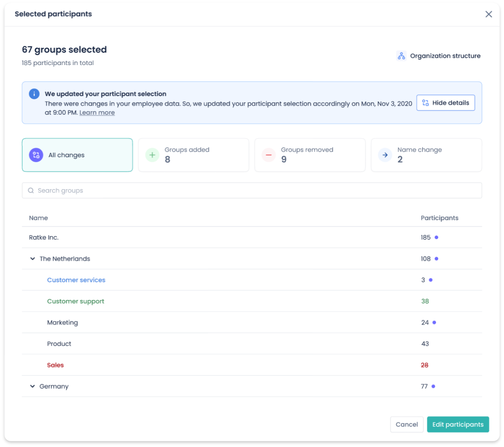
Task: Click the blue info icon in banner
Action: pyautogui.click(x=34, y=94)
